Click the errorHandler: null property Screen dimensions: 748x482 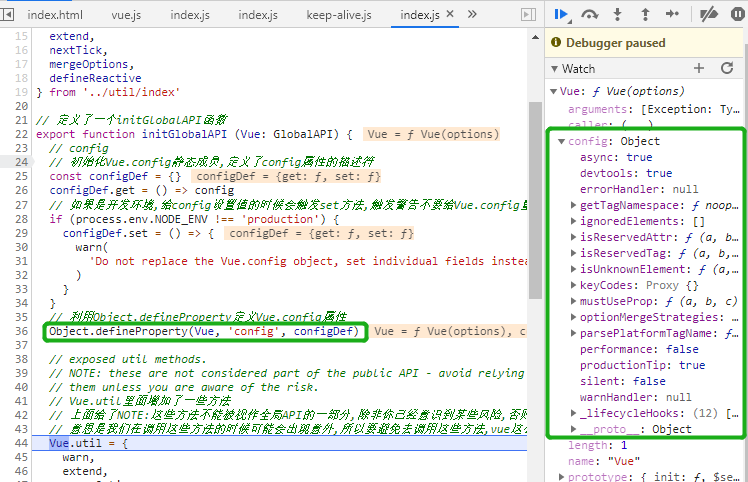[x=639, y=189]
